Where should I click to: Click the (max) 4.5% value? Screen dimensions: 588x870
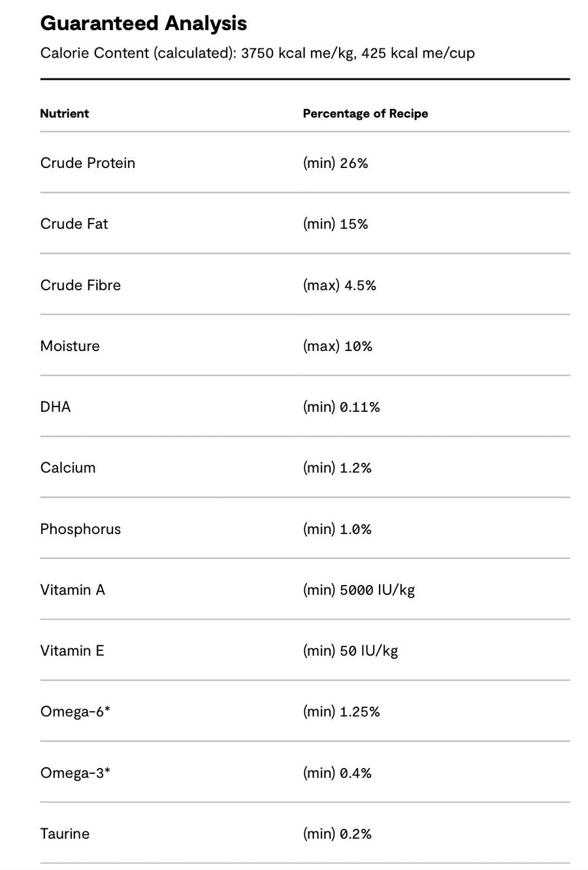pos(339,286)
